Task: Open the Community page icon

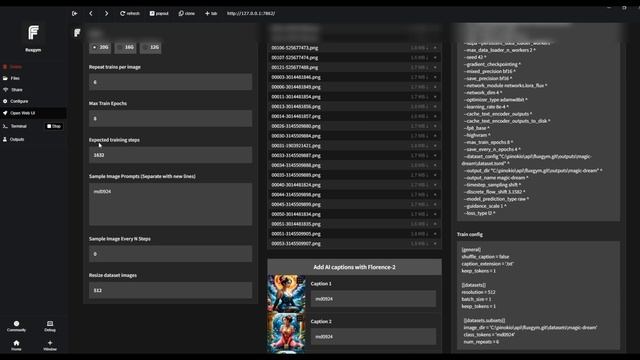Action: [16, 326]
